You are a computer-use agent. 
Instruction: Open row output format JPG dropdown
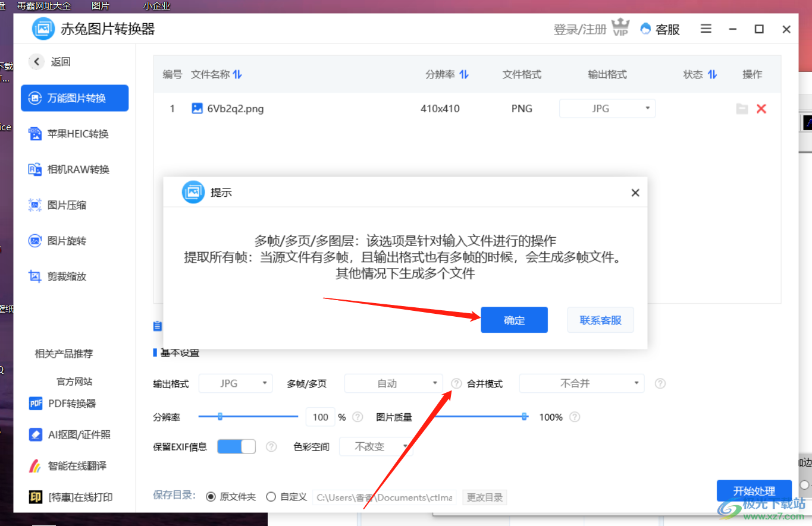(607, 108)
